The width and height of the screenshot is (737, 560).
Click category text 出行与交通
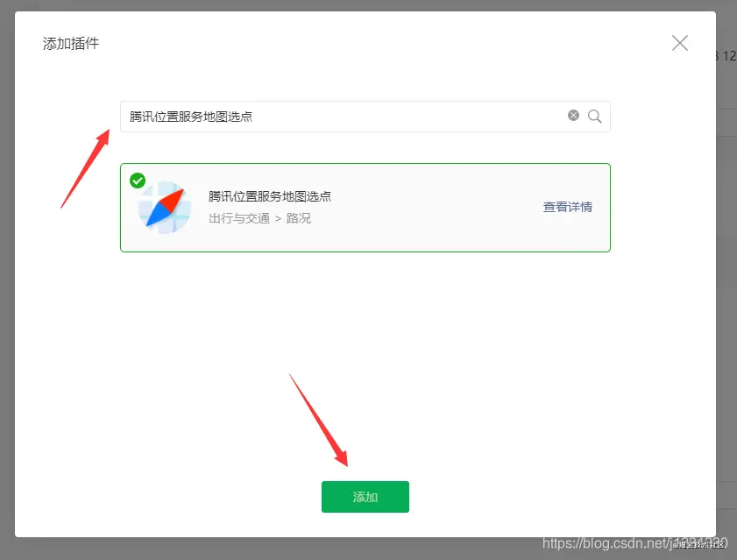[239, 218]
